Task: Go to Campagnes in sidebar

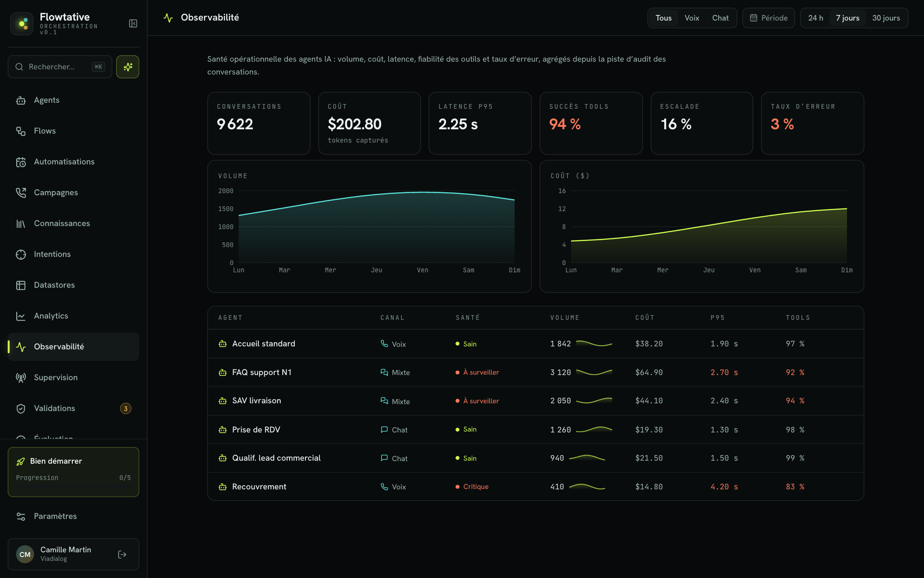Action: [74, 193]
